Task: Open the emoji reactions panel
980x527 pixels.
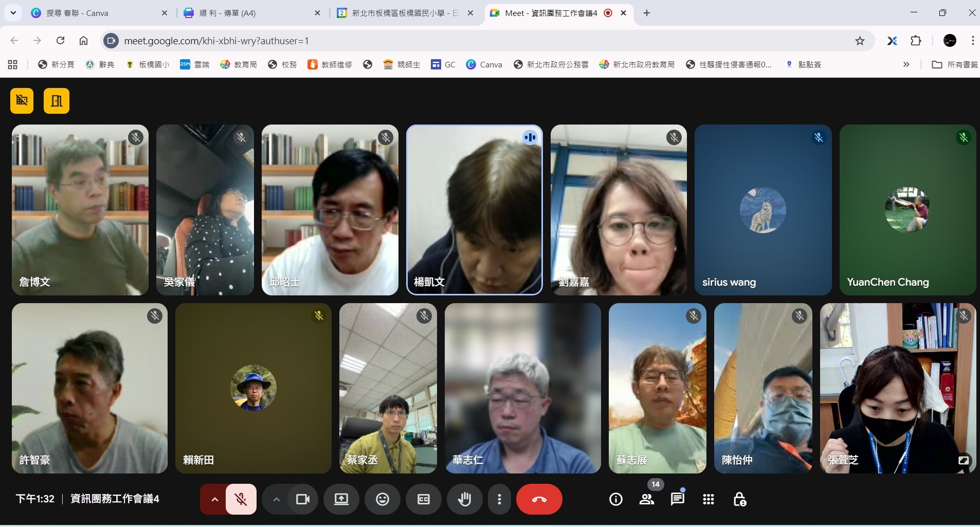Action: click(x=382, y=499)
